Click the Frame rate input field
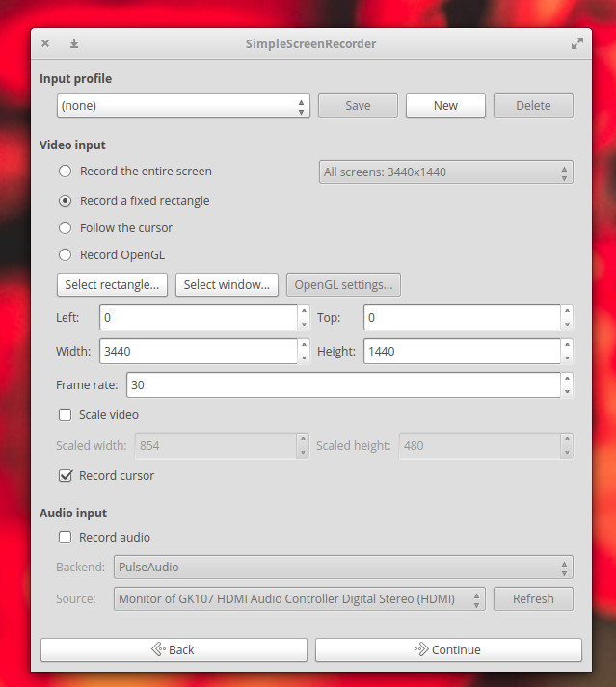The height and width of the screenshot is (687, 616). point(341,385)
